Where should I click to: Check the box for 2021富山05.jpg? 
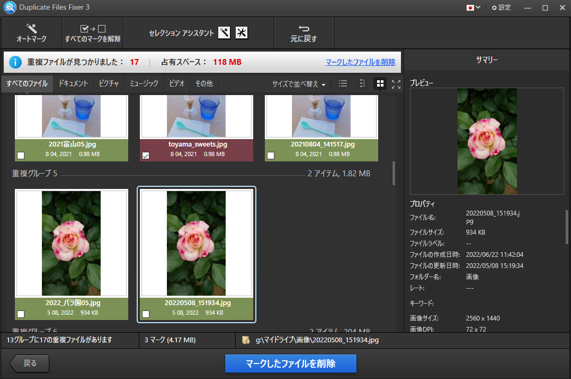[21, 155]
